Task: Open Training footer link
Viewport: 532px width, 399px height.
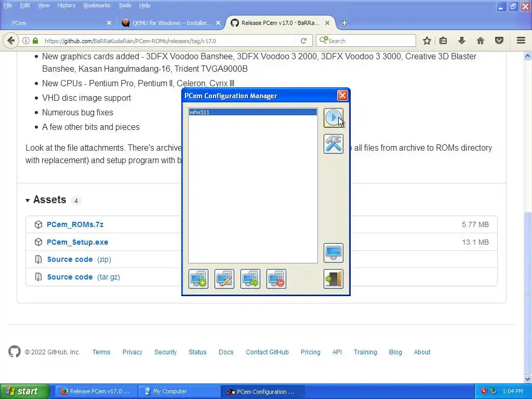Action: pos(365,352)
